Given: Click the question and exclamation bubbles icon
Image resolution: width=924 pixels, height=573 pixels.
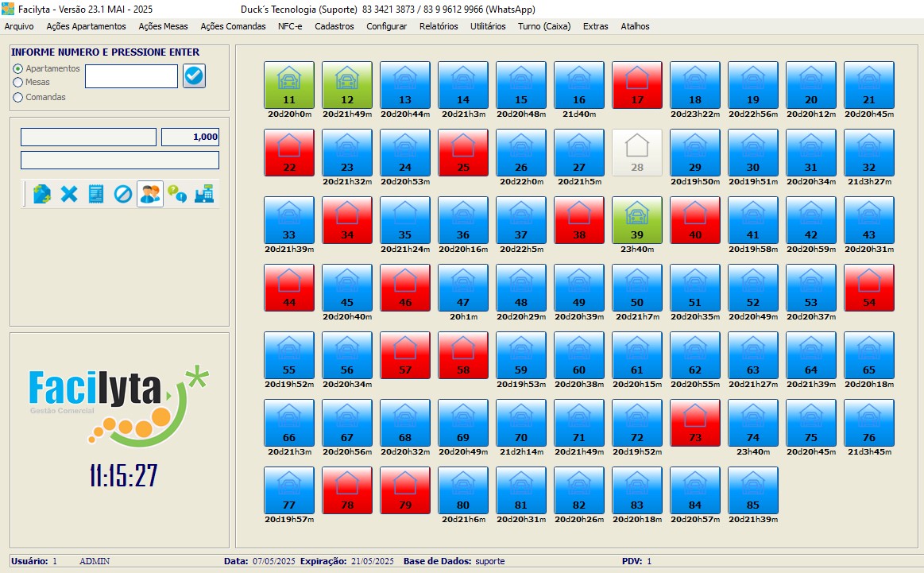Looking at the screenshot, I should click(x=177, y=194).
